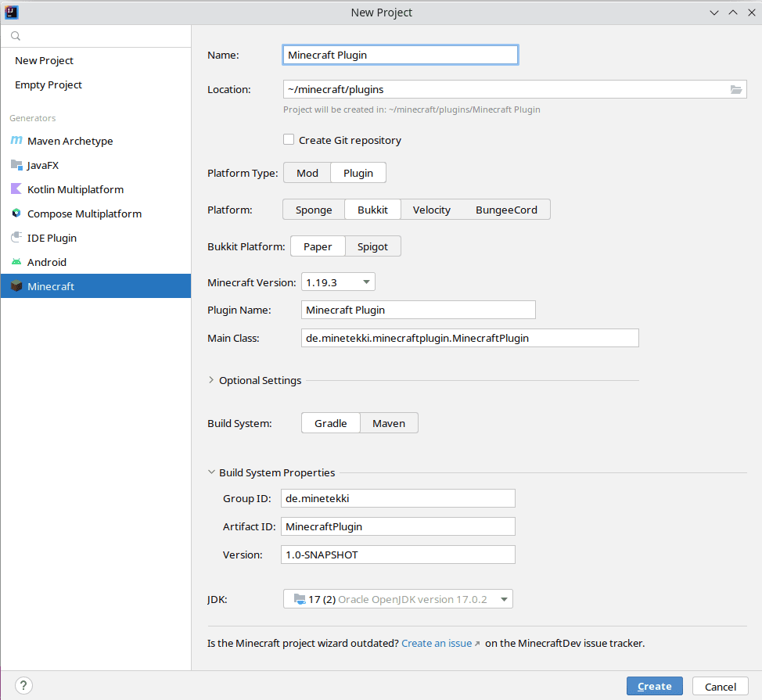The width and height of the screenshot is (762, 700).
Task: Select Sponge platform
Action: click(314, 210)
